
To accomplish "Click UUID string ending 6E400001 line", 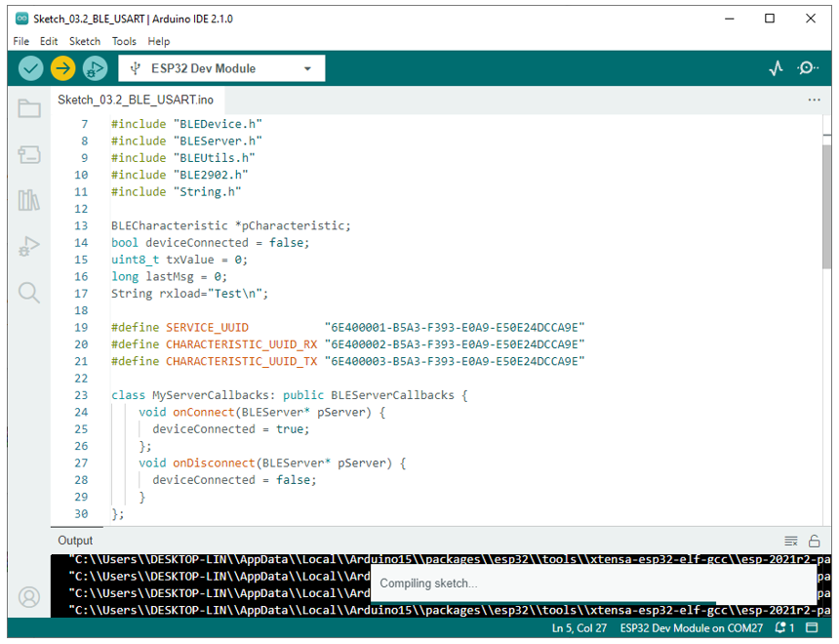I will pyautogui.click(x=455, y=328).
